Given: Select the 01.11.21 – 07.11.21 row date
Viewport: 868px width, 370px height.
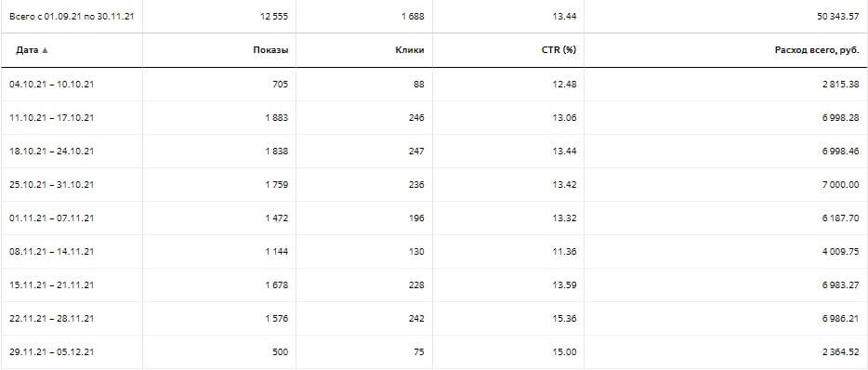Looking at the screenshot, I should click(51, 218).
